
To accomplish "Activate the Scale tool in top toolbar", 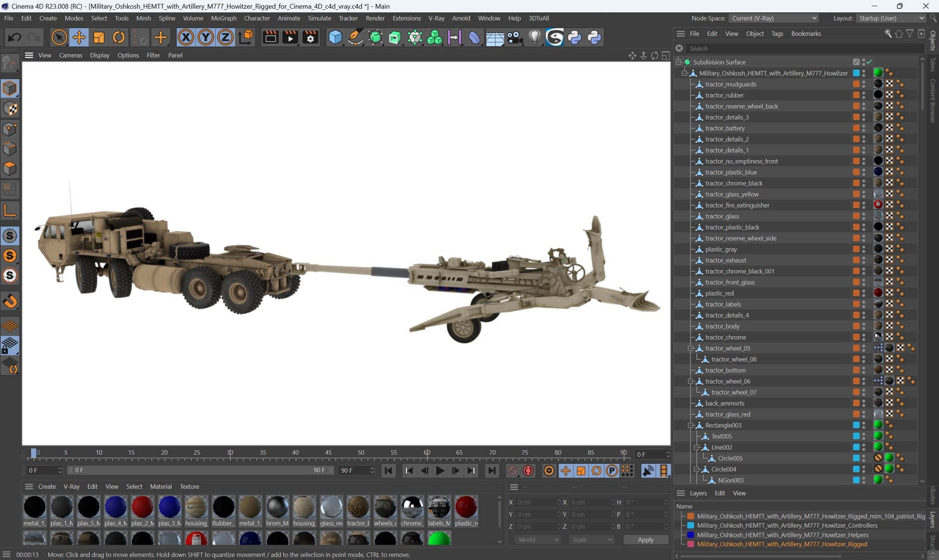I will (x=99, y=37).
